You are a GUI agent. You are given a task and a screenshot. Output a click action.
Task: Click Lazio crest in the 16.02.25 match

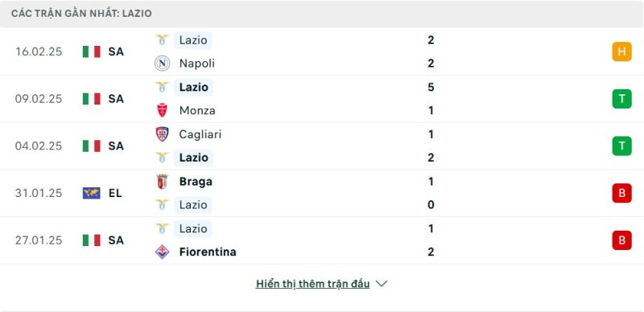[x=162, y=40]
